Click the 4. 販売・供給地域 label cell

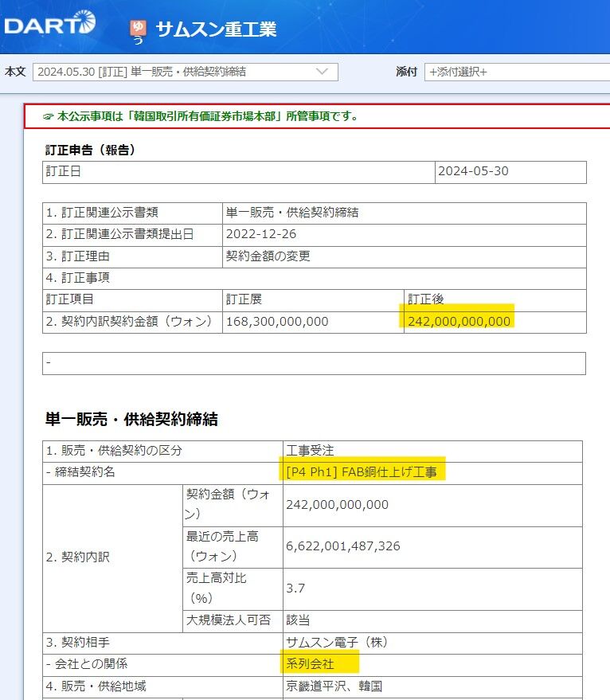(163, 686)
